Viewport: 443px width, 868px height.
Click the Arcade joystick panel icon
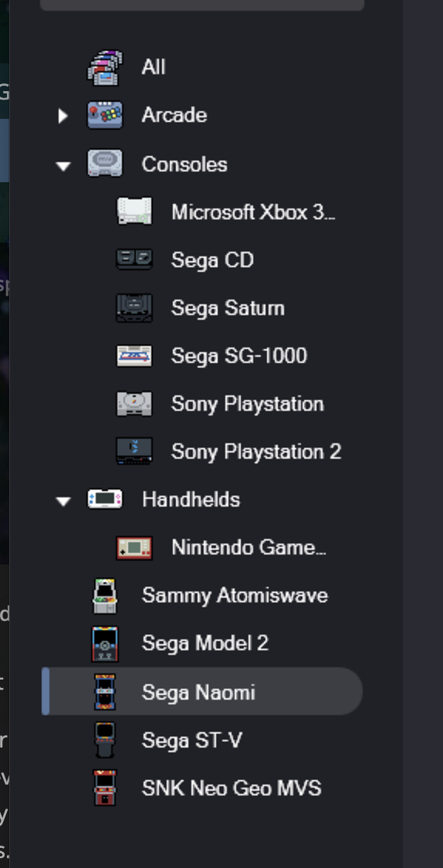tap(105, 115)
